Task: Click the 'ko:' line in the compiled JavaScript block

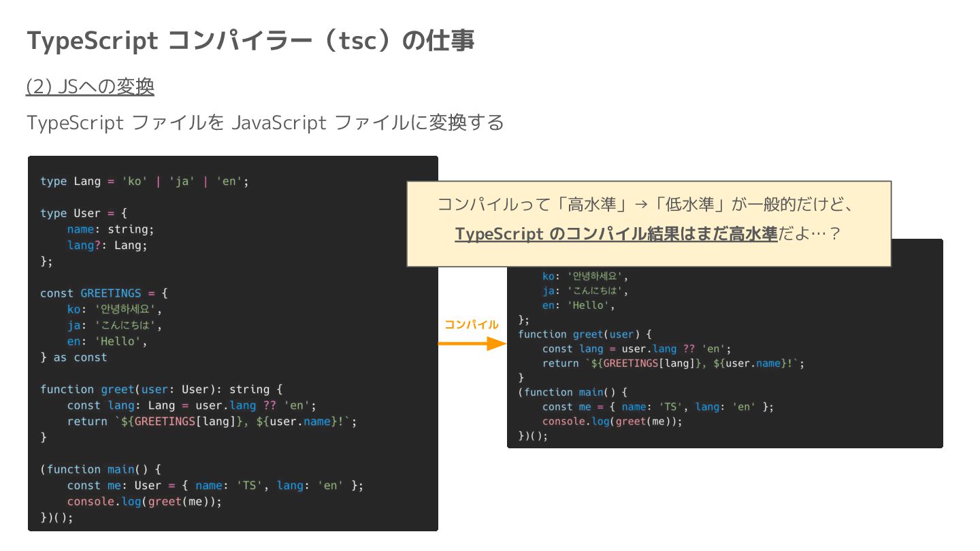Action: pyautogui.click(x=586, y=276)
